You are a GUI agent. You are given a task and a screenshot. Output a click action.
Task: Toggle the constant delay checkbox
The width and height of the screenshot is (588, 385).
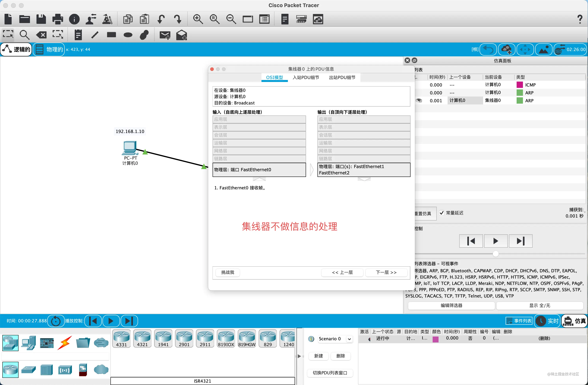tap(441, 213)
